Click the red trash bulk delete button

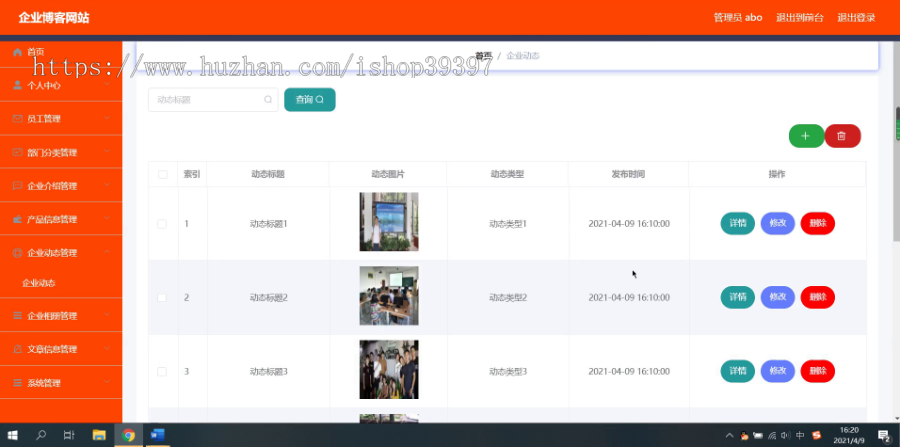[x=842, y=136]
